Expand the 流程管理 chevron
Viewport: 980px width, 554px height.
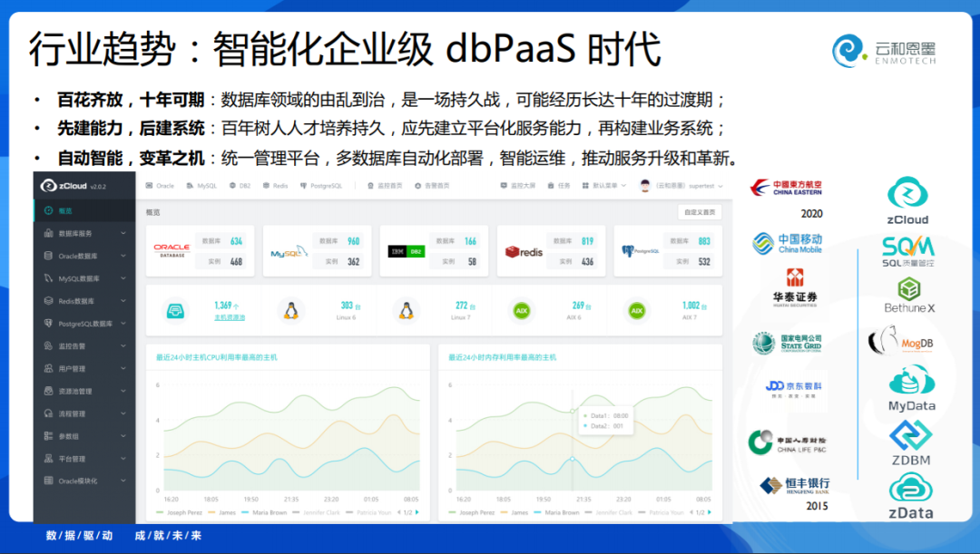tap(123, 413)
